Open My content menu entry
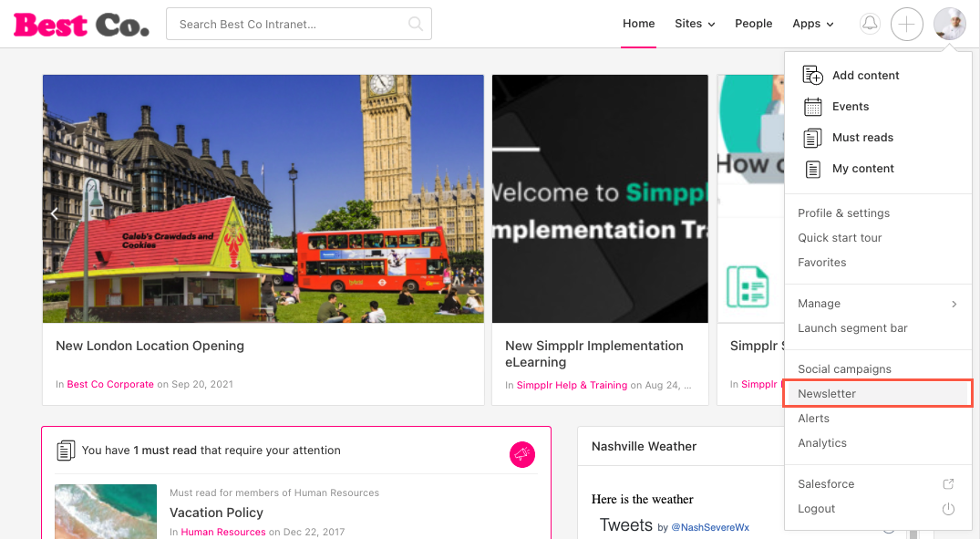 coord(862,168)
